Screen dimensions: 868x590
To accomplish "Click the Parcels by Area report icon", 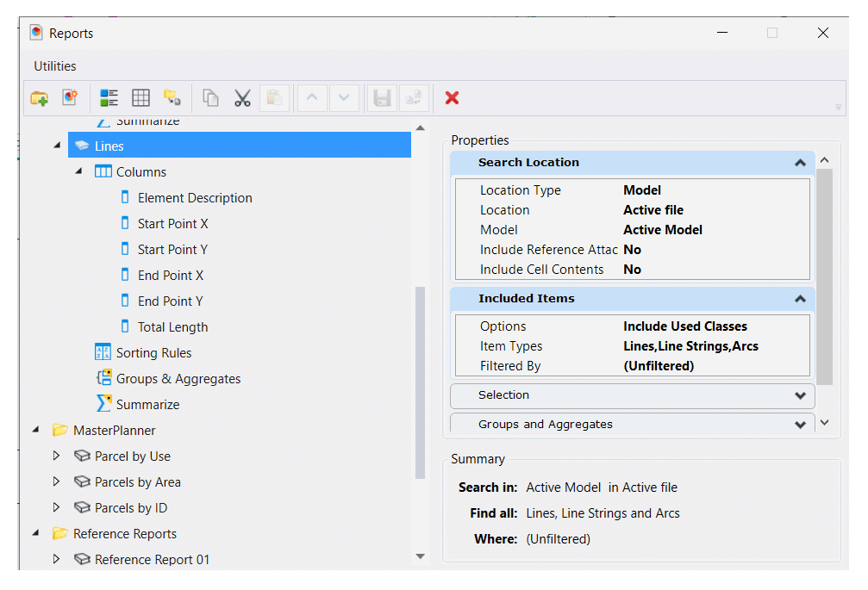I will tap(82, 481).
